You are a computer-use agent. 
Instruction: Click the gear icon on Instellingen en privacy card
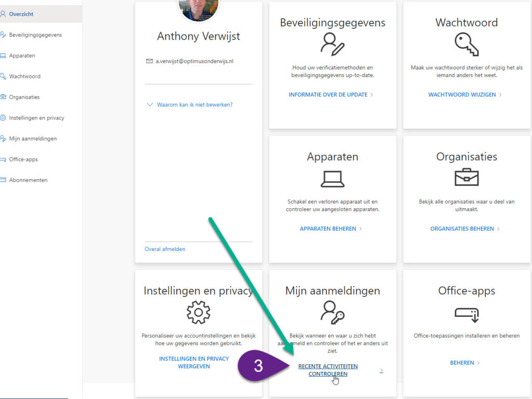pyautogui.click(x=198, y=312)
